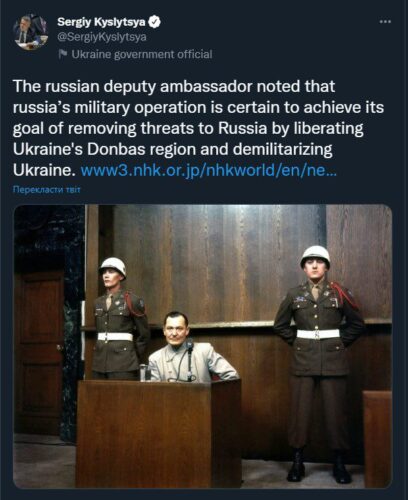The height and width of the screenshot is (500, 408).
Task: Open the Sergiy Kyslytsya display name
Action: (x=101, y=22)
